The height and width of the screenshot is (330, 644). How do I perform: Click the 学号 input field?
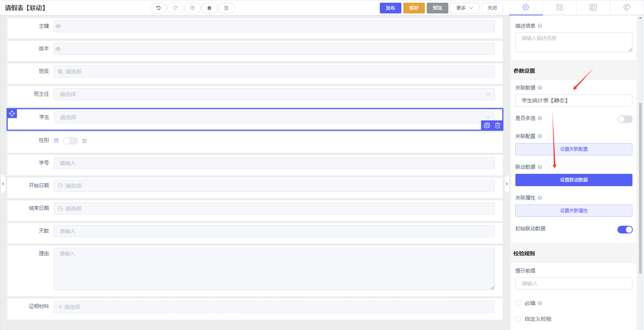pos(274,163)
